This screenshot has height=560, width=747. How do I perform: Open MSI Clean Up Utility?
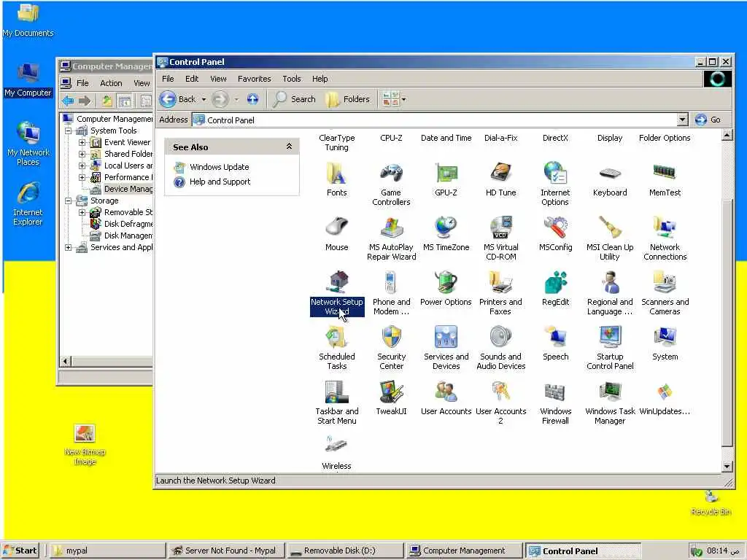610,227
